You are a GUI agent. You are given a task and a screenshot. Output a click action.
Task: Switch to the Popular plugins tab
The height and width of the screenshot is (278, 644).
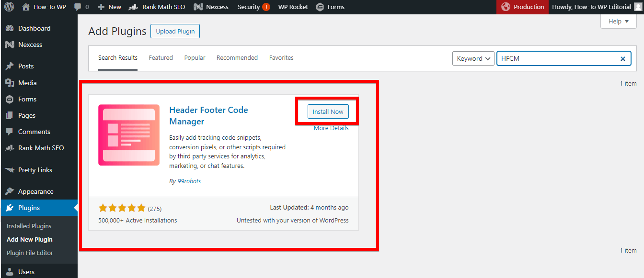(195, 58)
